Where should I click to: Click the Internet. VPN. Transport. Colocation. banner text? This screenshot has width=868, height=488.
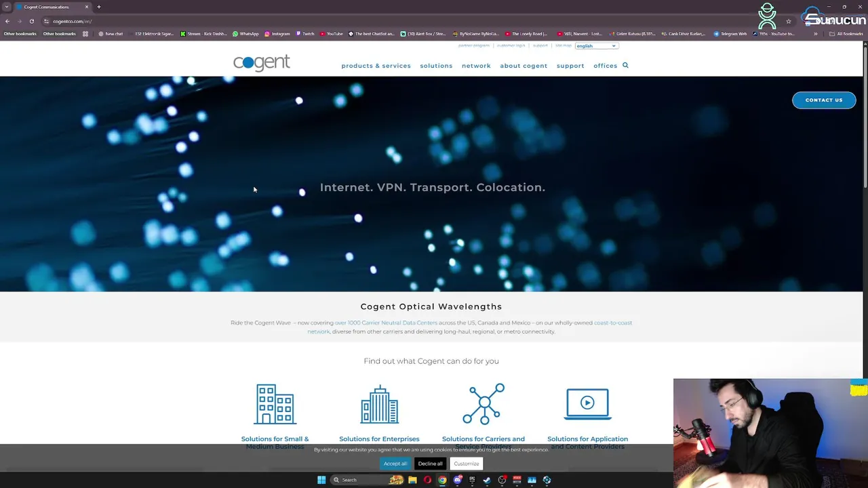[433, 188]
